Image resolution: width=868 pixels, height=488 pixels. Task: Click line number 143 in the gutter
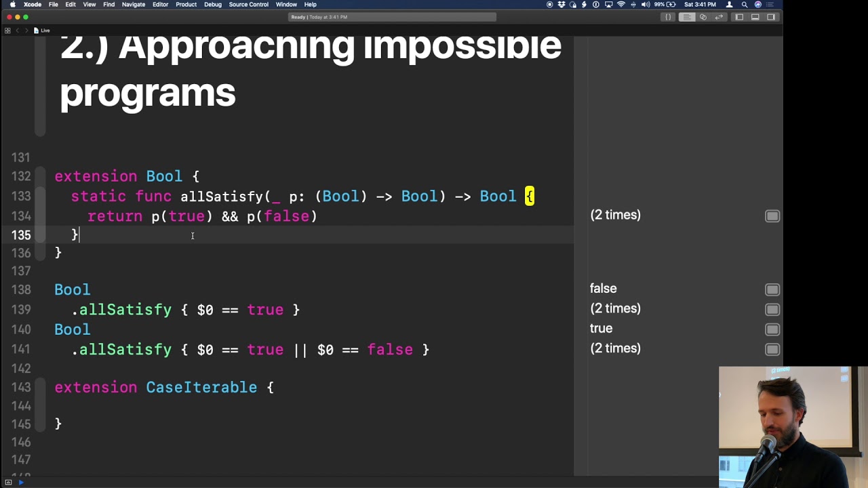pos(21,388)
